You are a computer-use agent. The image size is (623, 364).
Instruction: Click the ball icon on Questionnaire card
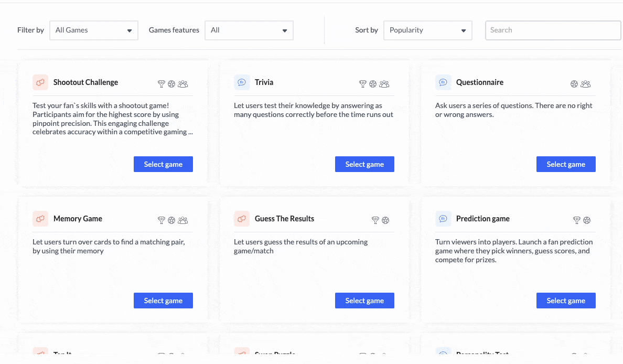pos(574,84)
